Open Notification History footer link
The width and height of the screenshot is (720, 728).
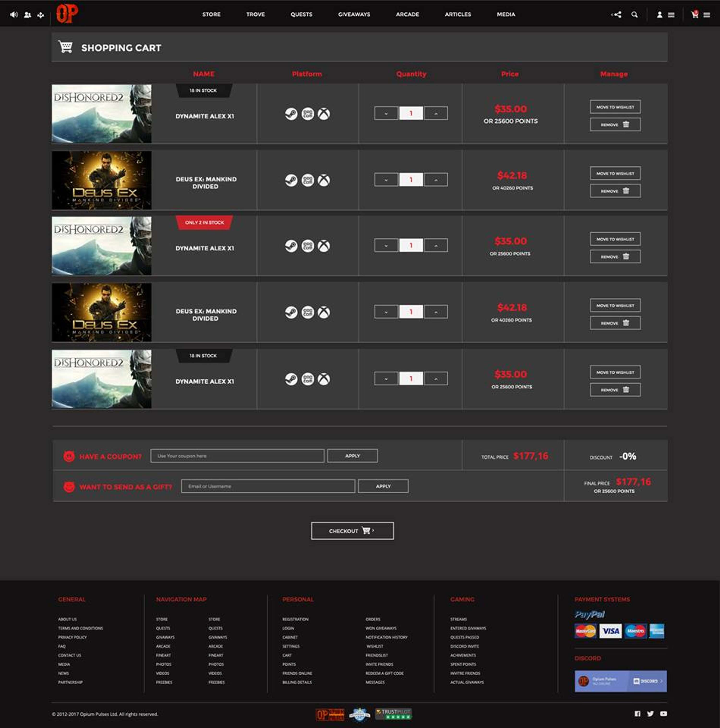(x=387, y=637)
